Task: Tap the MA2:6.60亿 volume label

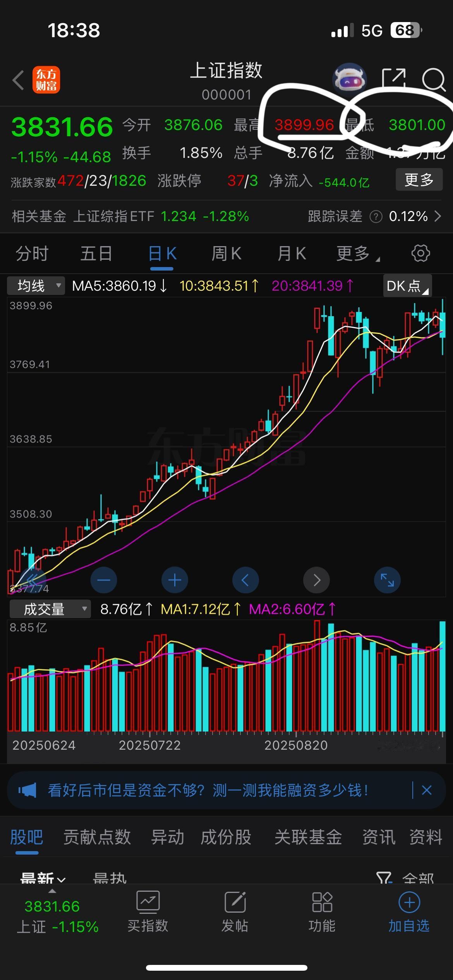Action: (292, 609)
